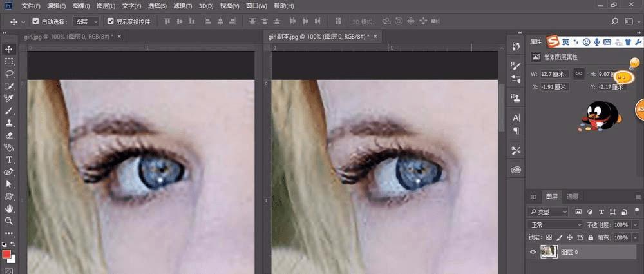The width and height of the screenshot is (644, 274).
Task: Reset default foreground and background colors
Action: point(4,244)
